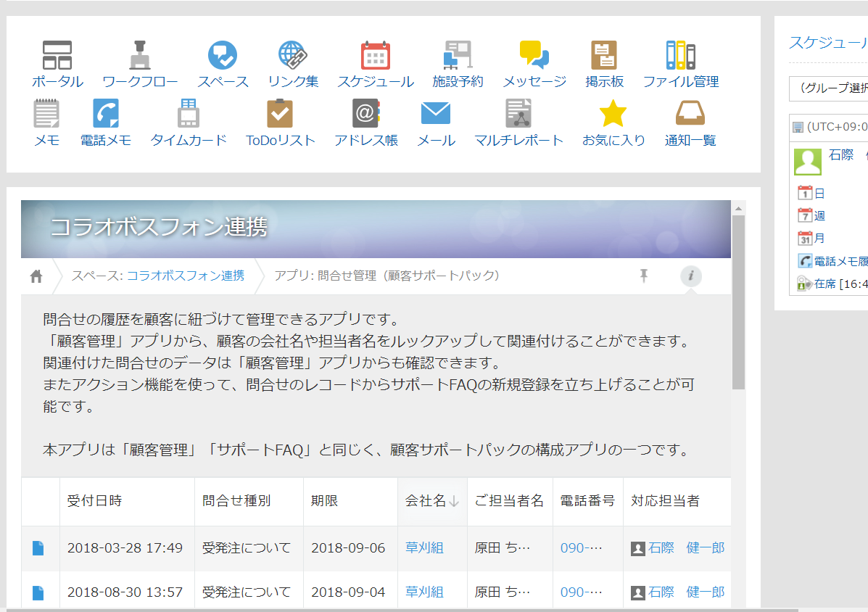
Task: Open the メール envelope icon
Action: coord(436,112)
